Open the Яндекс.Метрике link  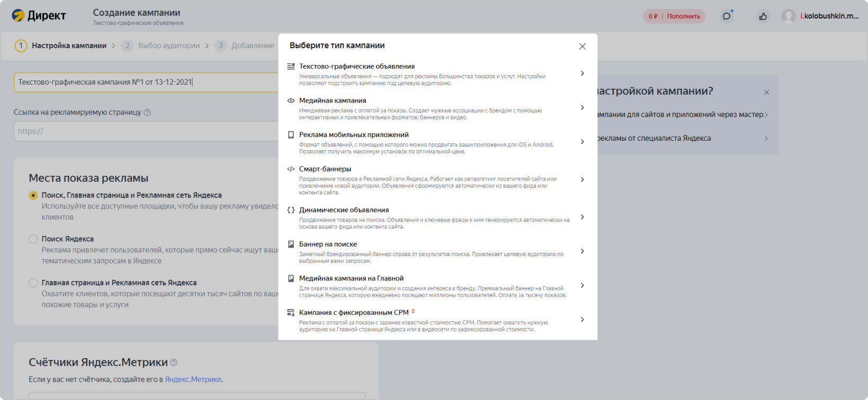tap(193, 379)
